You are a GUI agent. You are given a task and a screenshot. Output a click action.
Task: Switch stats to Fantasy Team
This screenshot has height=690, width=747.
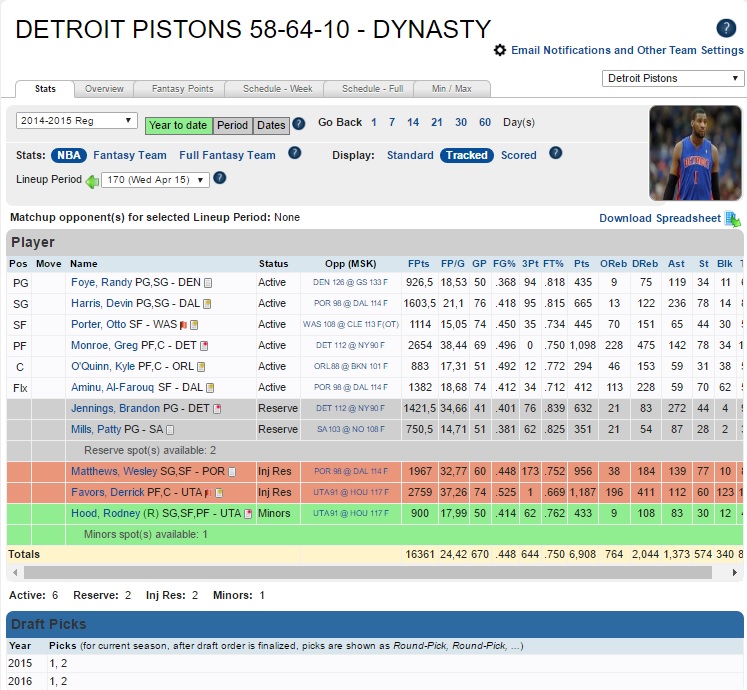[x=130, y=155]
